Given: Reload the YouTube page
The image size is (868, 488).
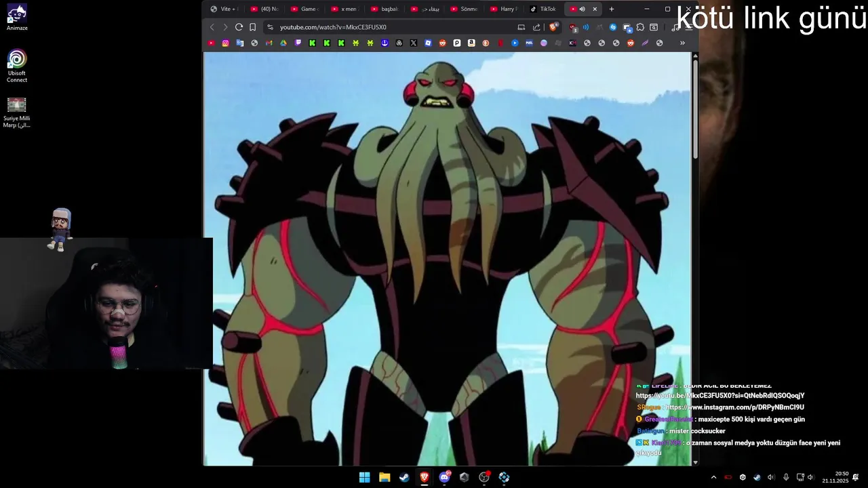Looking at the screenshot, I should [x=239, y=27].
